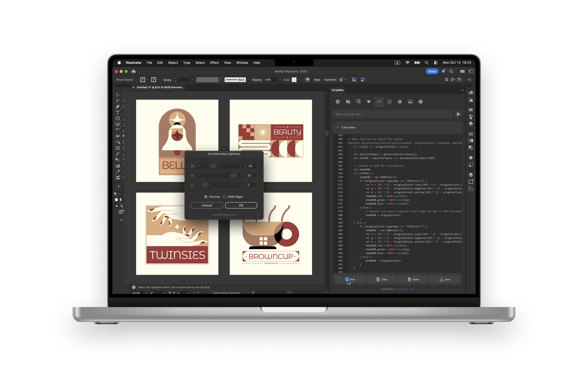Open the Object menu

[173, 63]
